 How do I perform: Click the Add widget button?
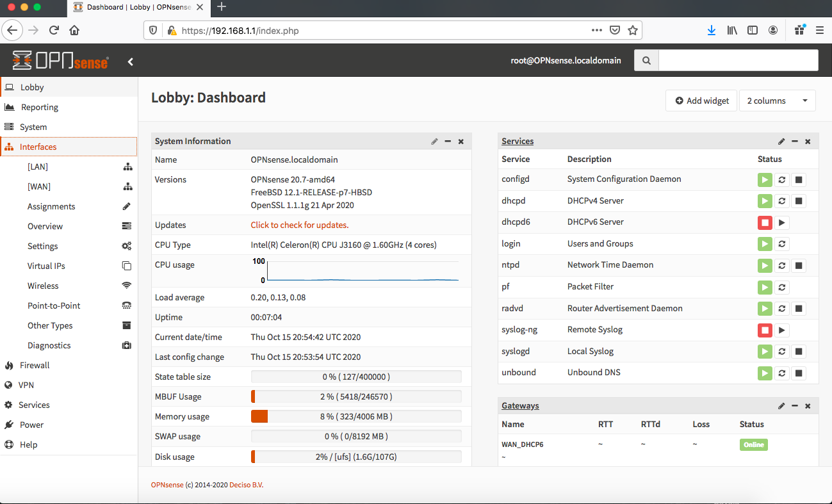702,101
